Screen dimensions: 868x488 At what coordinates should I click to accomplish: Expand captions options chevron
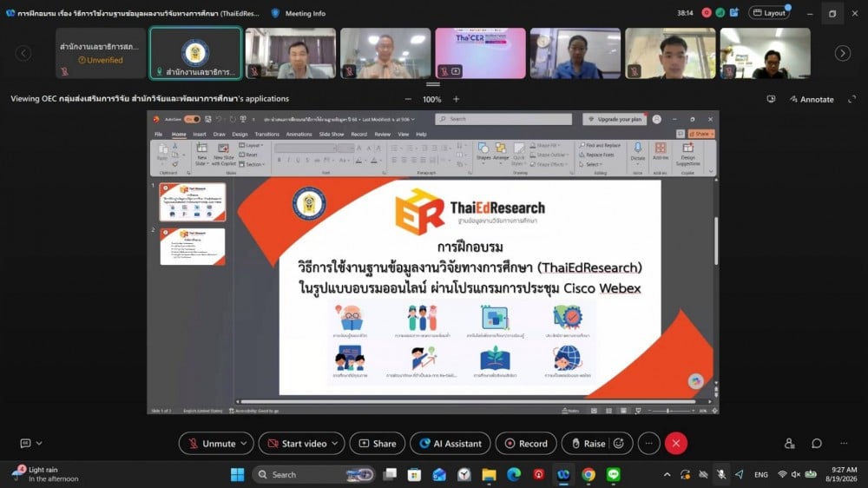coord(39,443)
